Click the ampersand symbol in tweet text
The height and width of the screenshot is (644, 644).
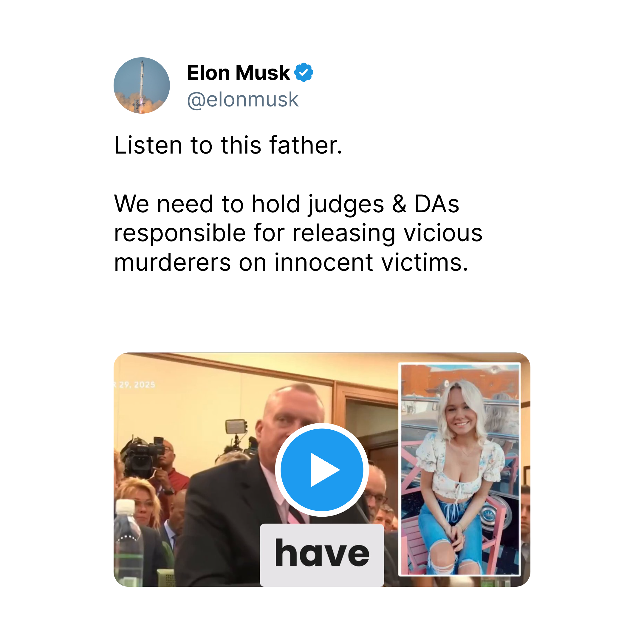[x=399, y=204]
